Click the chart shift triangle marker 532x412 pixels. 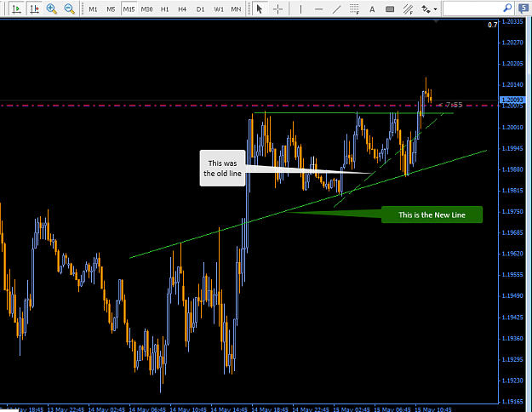click(437, 21)
